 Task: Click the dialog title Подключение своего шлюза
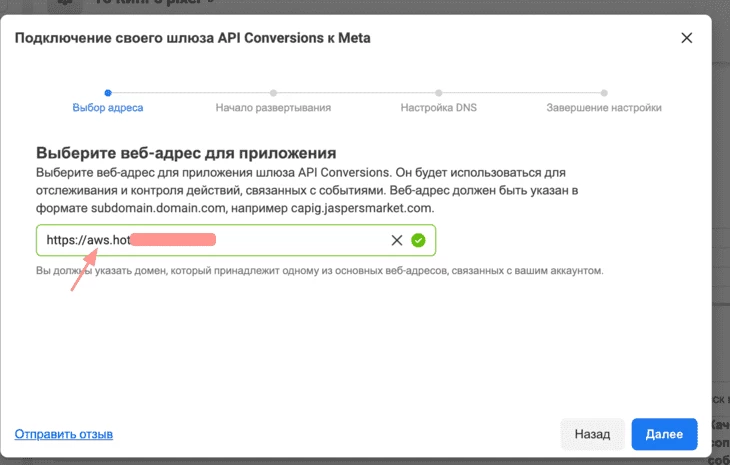(x=193, y=38)
